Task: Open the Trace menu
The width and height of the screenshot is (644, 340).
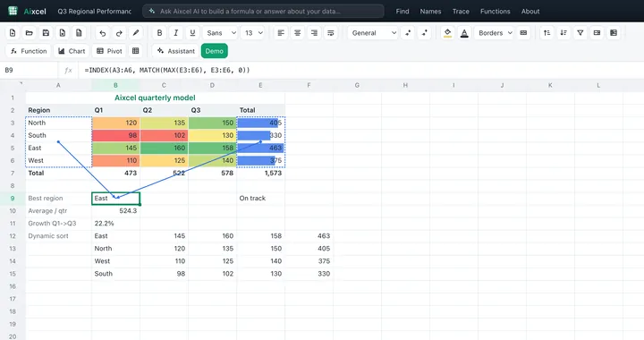Action: click(x=461, y=11)
